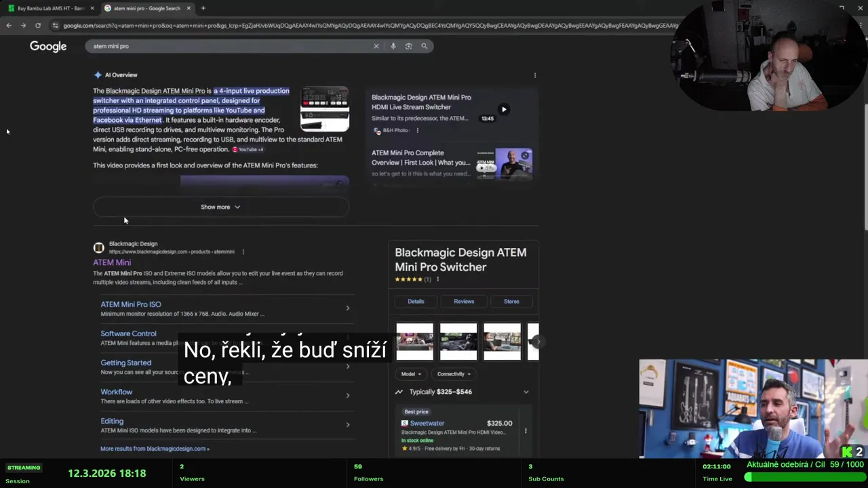Open options menu next to product star rating
Screen dimensions: 868x488
437,279
